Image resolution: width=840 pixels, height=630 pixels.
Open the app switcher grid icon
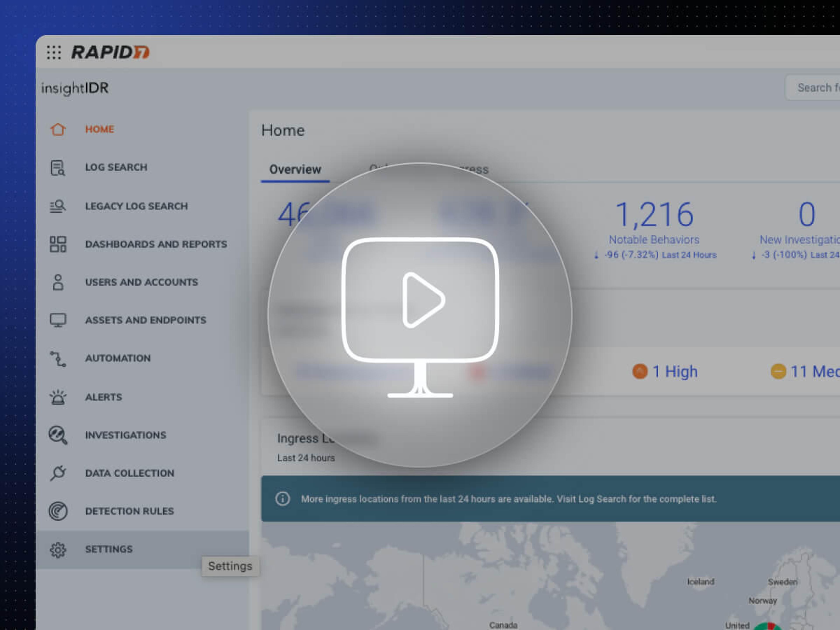point(54,52)
